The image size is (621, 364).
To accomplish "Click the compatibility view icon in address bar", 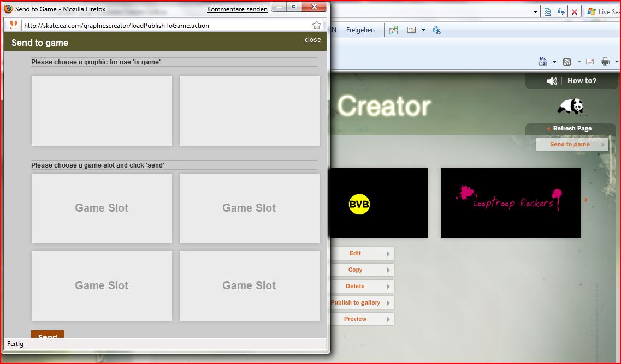I will 547,11.
